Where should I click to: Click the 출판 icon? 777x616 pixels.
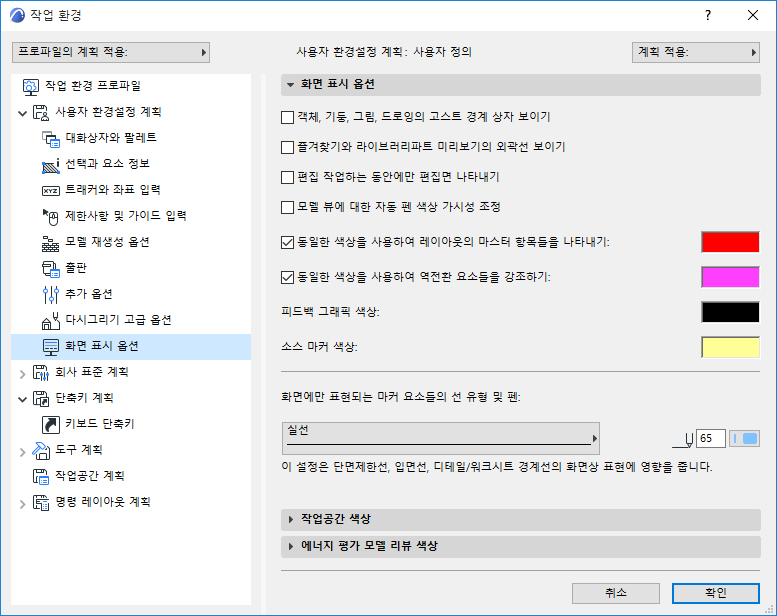[51, 269]
